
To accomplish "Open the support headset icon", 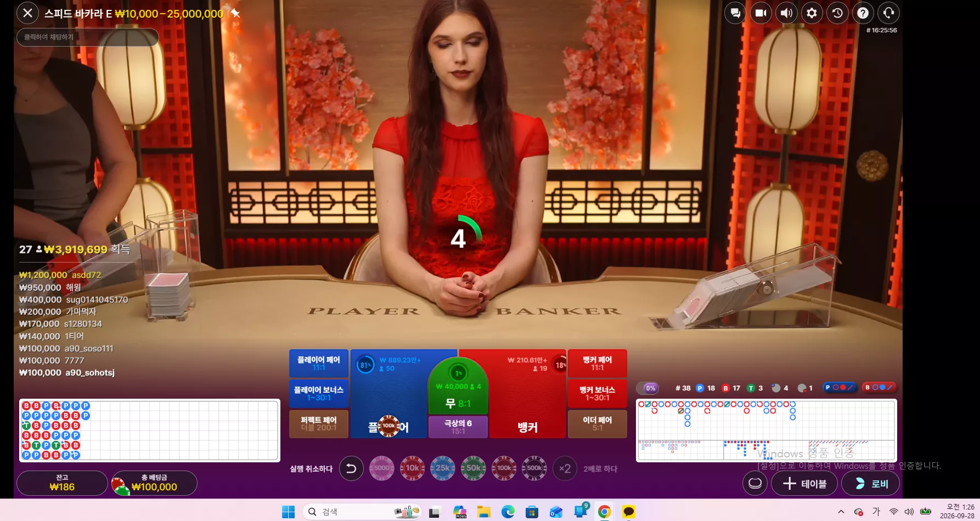I will point(888,13).
